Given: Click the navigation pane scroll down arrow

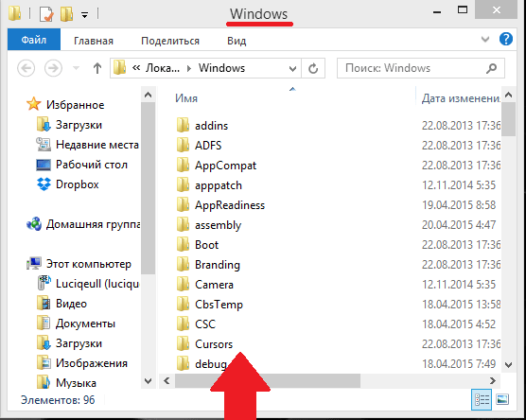Looking at the screenshot, I should [148, 381].
